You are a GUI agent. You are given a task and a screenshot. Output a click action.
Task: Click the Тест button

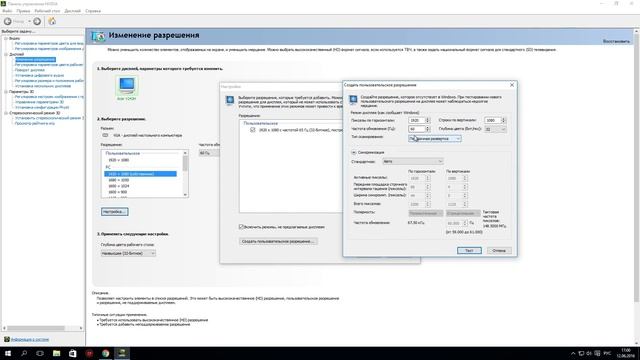pos(469,251)
